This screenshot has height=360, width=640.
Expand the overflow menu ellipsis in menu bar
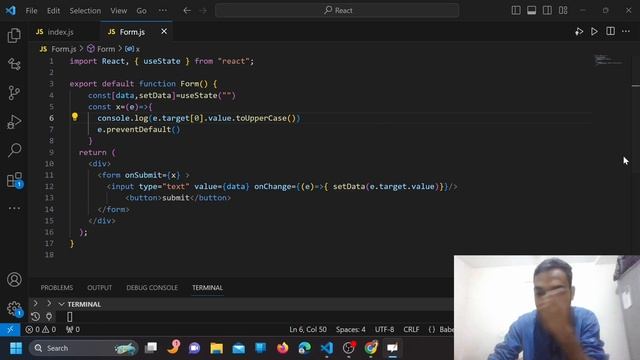coord(162,11)
